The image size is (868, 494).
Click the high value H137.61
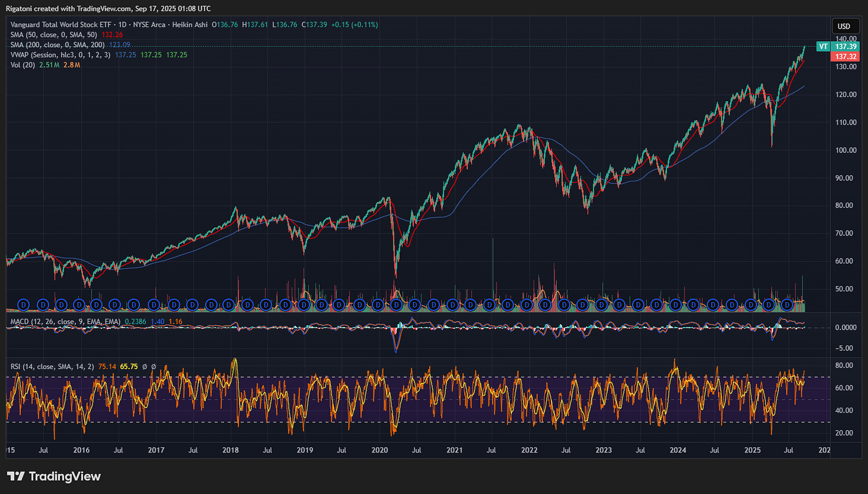tap(255, 24)
